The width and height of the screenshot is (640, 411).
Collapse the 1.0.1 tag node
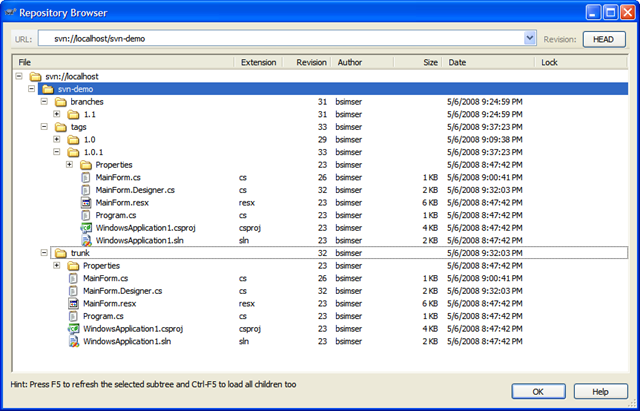pyautogui.click(x=57, y=152)
